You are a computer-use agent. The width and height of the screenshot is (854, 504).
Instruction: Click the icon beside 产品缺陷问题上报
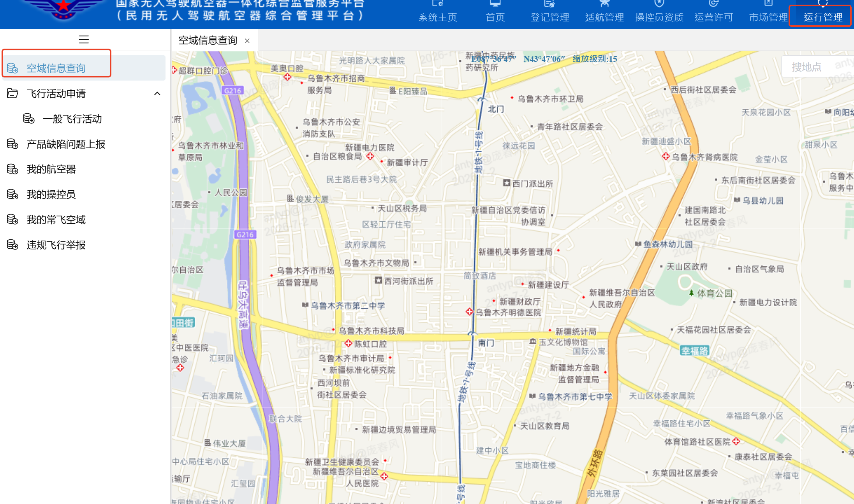coord(12,144)
